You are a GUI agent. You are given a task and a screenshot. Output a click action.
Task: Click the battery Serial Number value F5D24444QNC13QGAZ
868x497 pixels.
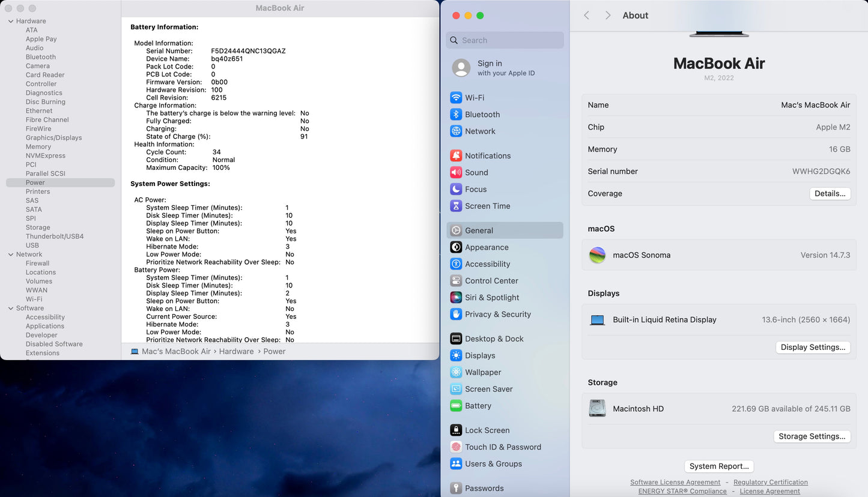click(x=248, y=51)
